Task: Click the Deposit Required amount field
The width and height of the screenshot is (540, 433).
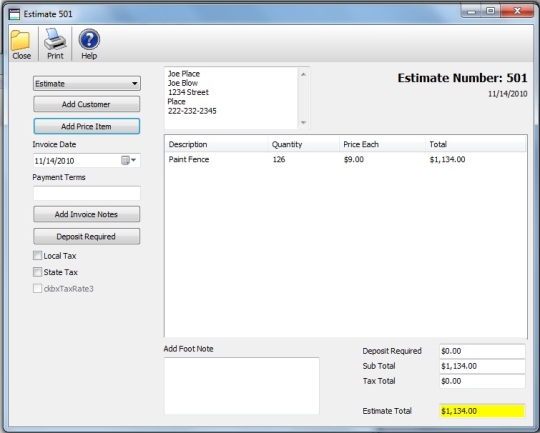Action: point(482,351)
